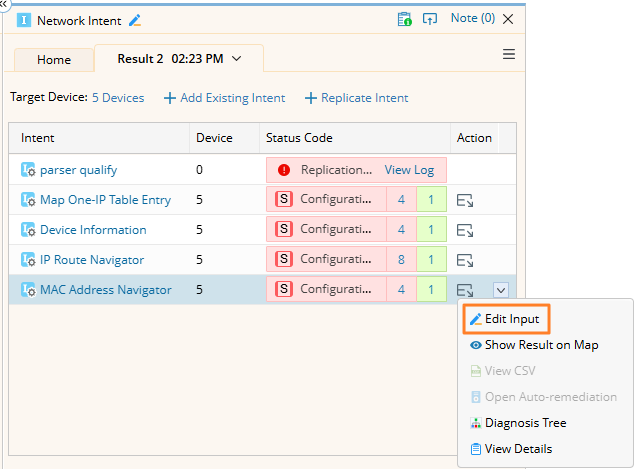Open the hamburger menu at tab bar right
Image resolution: width=639 pixels, height=469 pixels.
coord(509,55)
